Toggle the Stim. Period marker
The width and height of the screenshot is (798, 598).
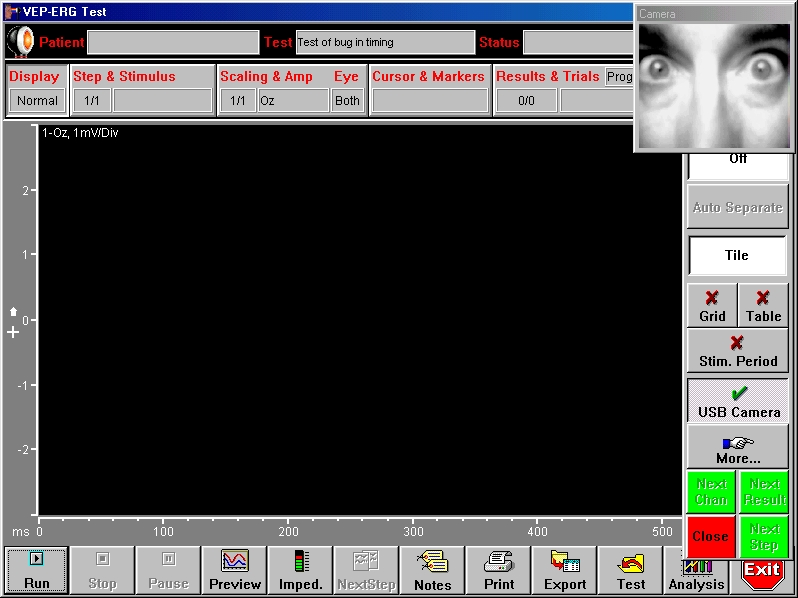[738, 351]
